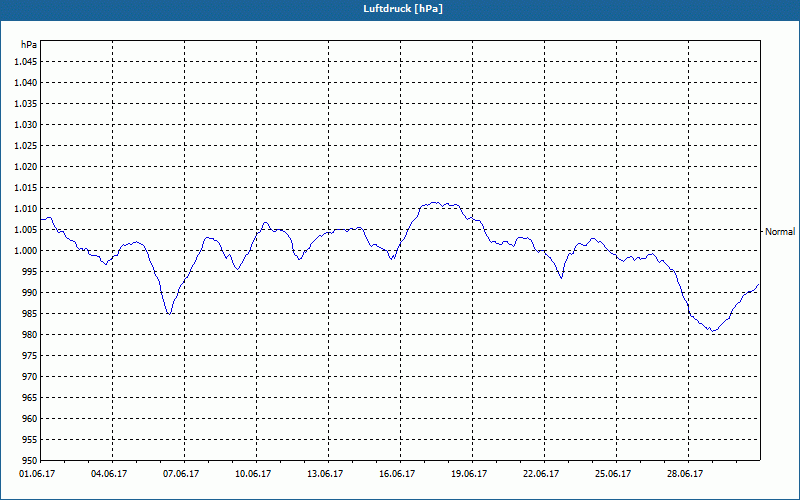The width and height of the screenshot is (800, 500).
Task: Click the 1.010 y-axis value
Action: click(x=28, y=209)
